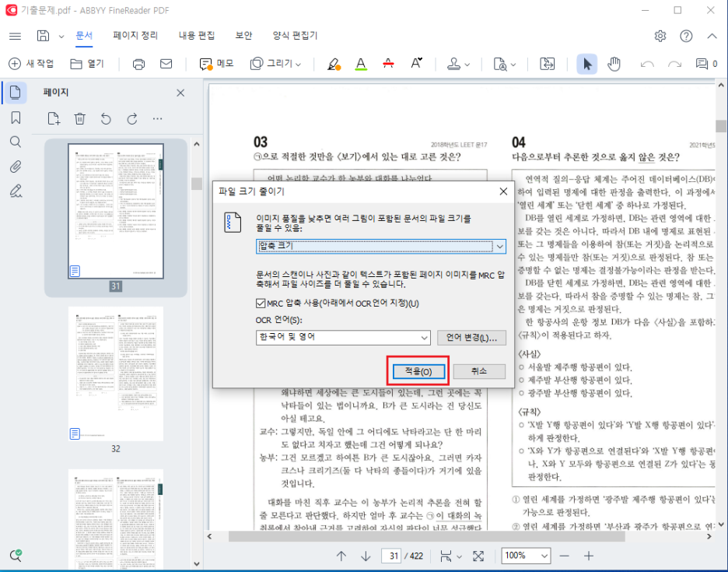728x572 pixels.
Task: Switch to the 문서 tab
Action: coord(84,35)
